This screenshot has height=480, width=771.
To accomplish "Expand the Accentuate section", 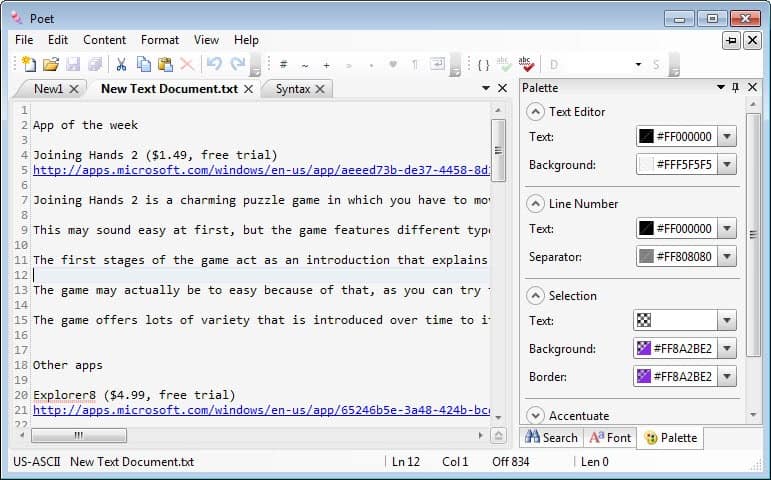I will click(535, 416).
